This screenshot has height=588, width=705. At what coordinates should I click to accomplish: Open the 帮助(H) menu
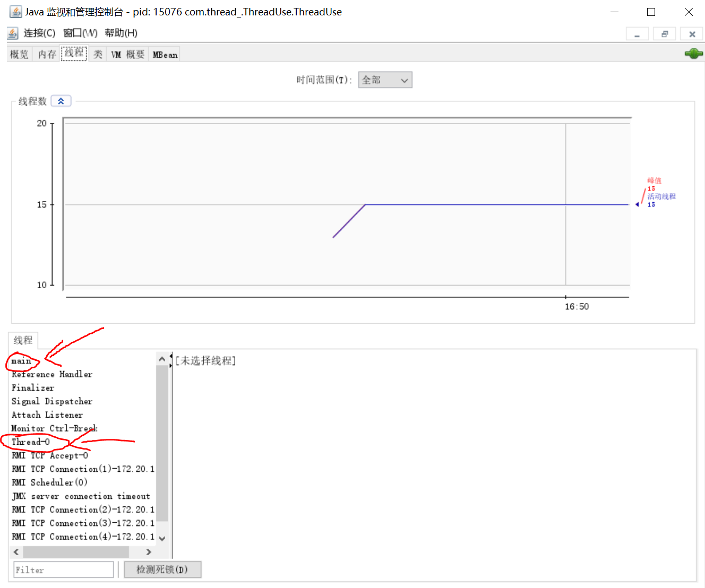(x=121, y=33)
